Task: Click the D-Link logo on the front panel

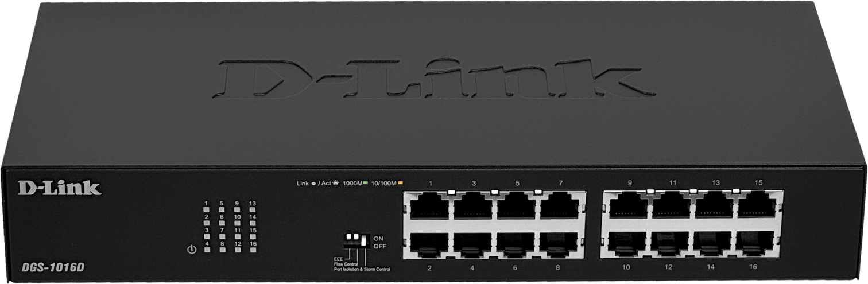Action: point(59,187)
